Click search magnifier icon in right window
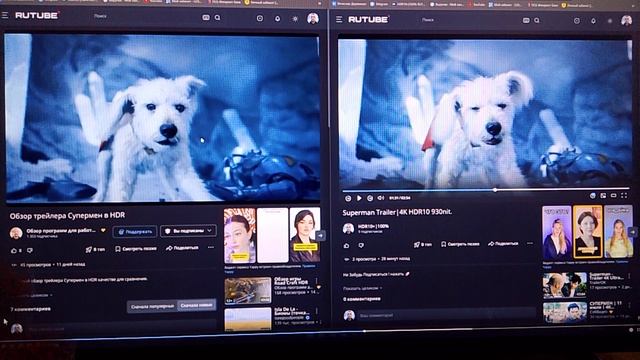 tap(537, 20)
